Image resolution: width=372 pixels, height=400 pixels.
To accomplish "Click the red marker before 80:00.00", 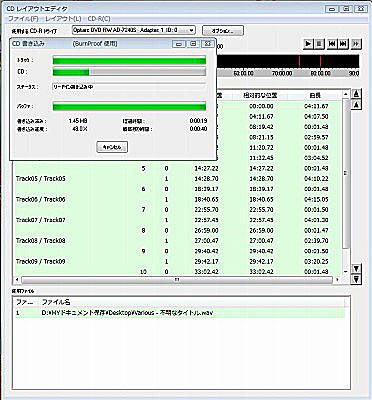I will 299,62.
